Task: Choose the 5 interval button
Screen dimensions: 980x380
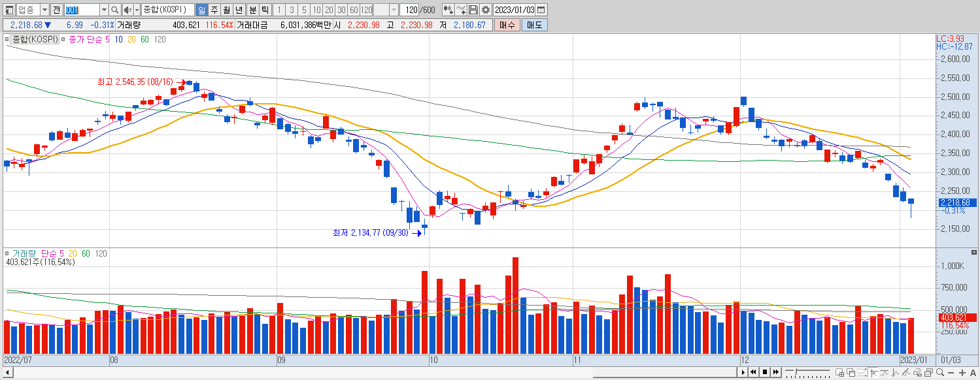Action: click(x=304, y=10)
